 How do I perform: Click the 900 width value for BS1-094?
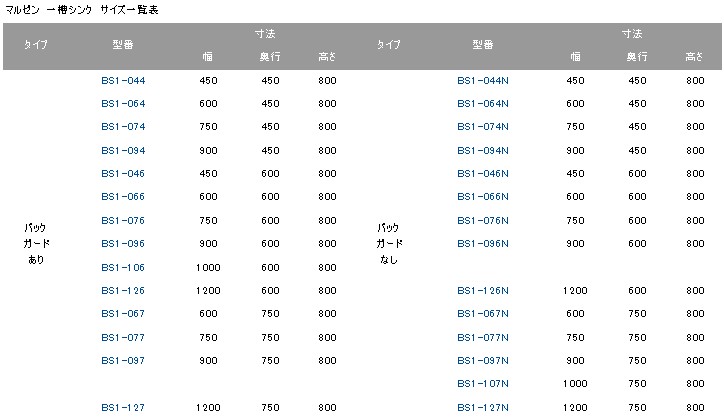click(208, 151)
